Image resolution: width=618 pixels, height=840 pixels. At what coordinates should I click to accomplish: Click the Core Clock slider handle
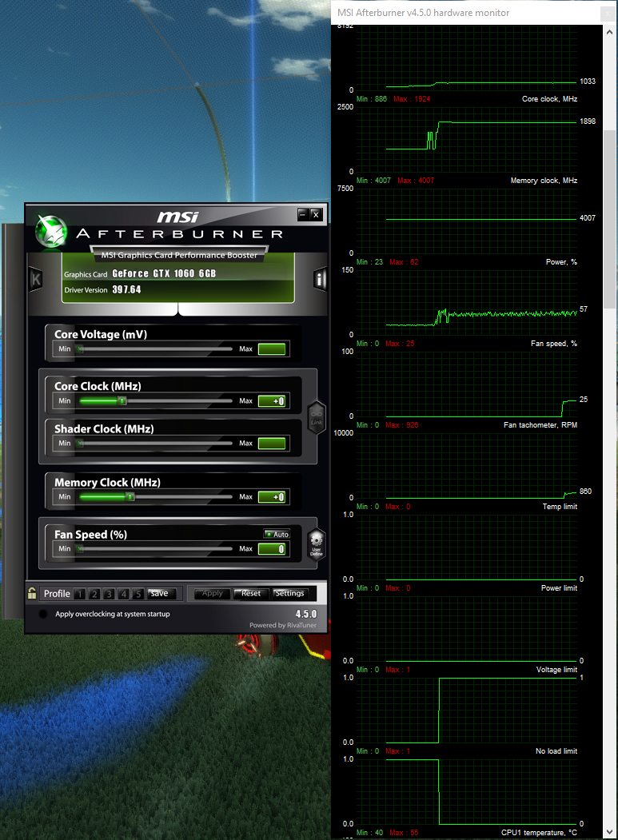pos(122,400)
